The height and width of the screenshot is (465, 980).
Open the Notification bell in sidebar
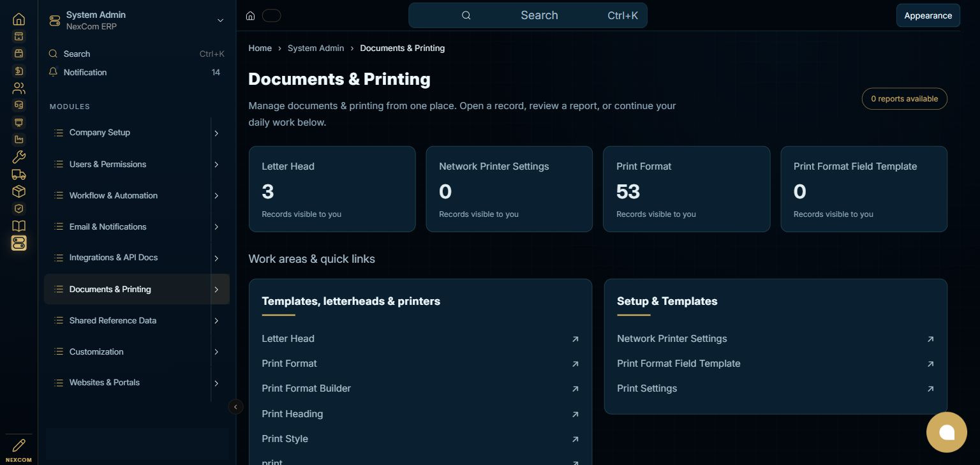pos(53,72)
